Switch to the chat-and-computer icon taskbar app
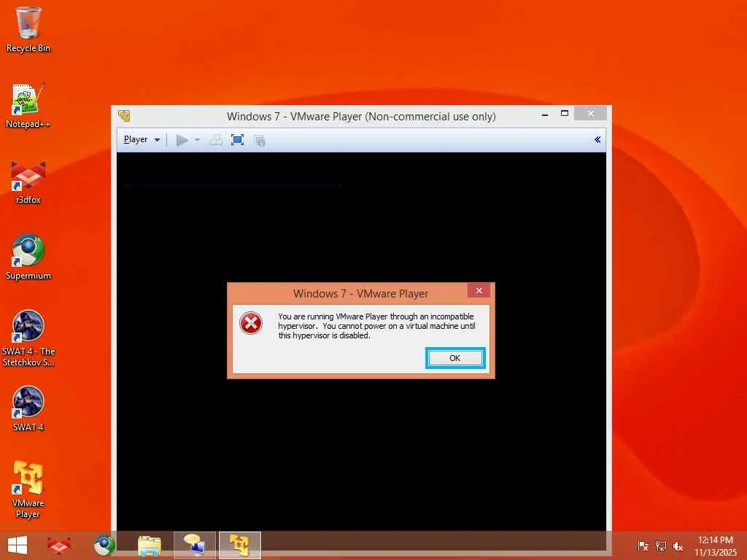The height and width of the screenshot is (560, 747). [x=194, y=545]
